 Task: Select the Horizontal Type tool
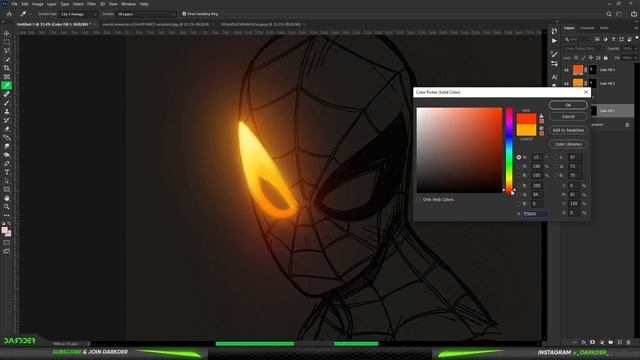7,172
